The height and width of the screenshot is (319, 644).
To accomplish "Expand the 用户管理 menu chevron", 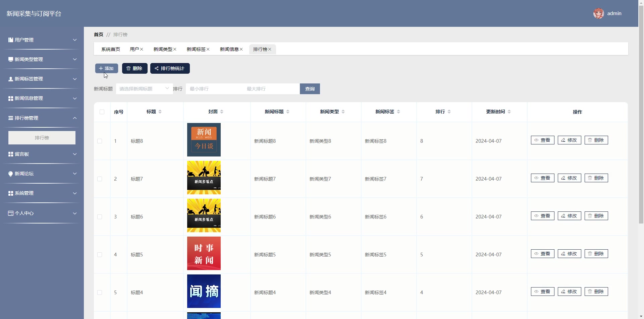I will 75,40.
